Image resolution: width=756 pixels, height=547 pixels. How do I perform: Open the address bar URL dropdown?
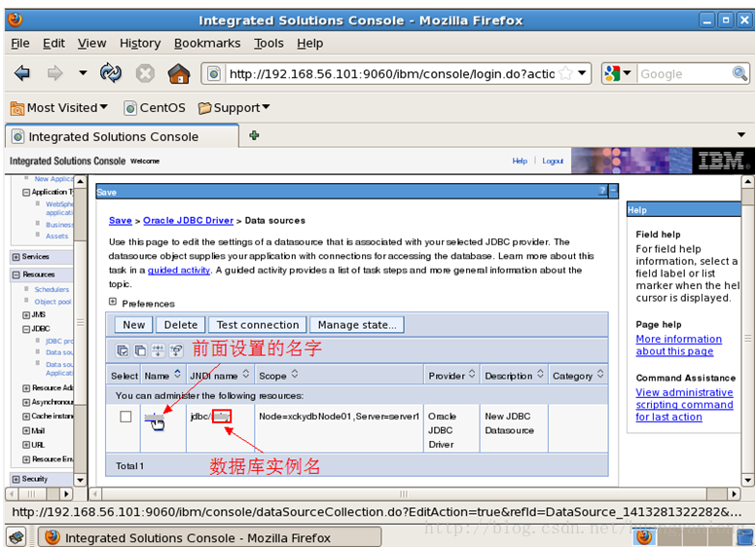coord(582,73)
